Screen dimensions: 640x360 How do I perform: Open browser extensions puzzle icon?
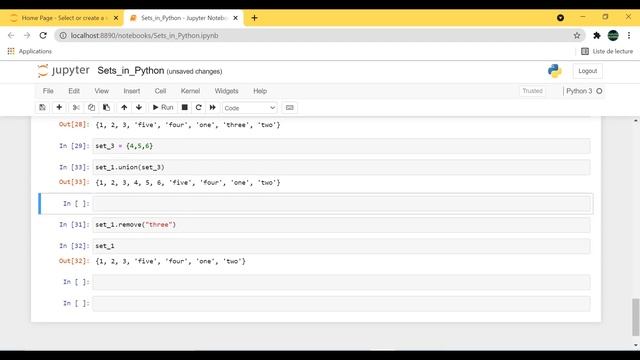(597, 36)
